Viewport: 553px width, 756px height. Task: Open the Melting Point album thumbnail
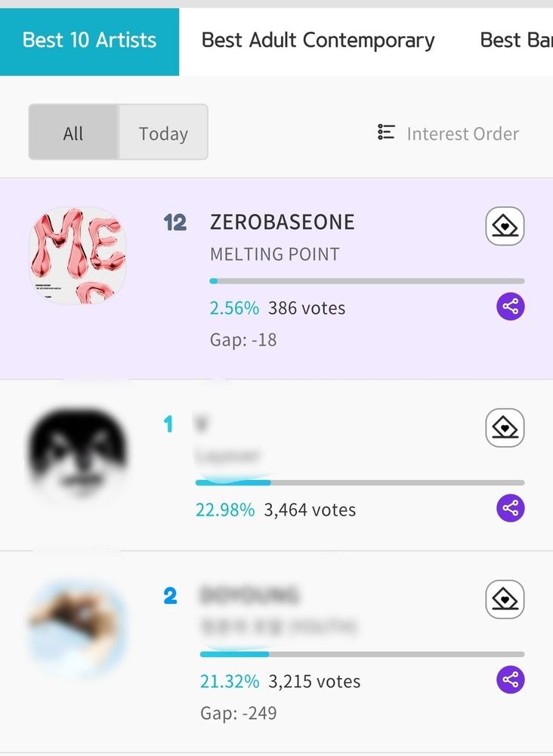[78, 256]
